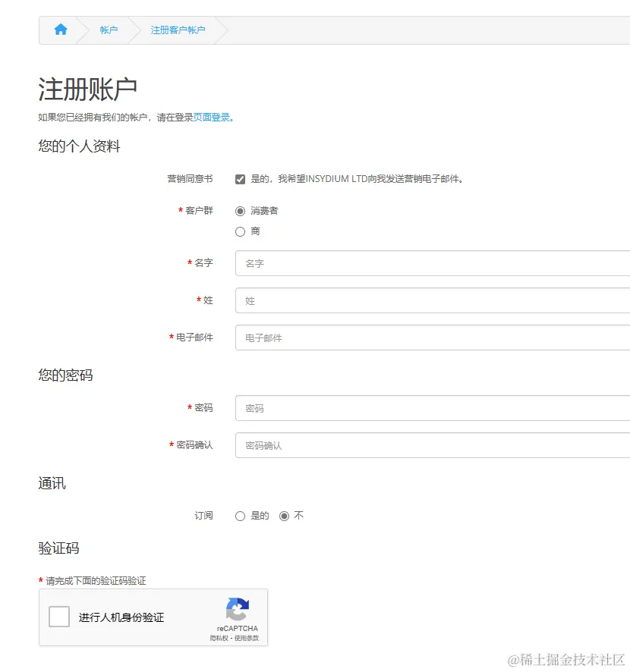
Task: Open the reCAPTCHA 使用条款 terms link
Action: [245, 638]
